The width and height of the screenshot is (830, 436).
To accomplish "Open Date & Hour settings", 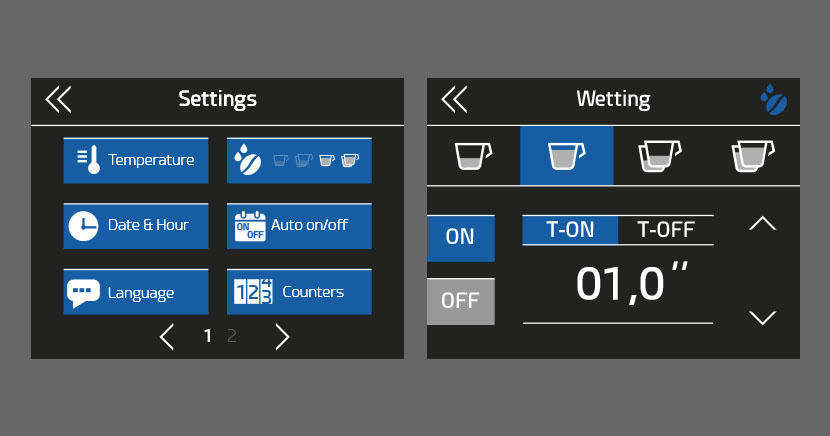I will pyautogui.click(x=136, y=226).
